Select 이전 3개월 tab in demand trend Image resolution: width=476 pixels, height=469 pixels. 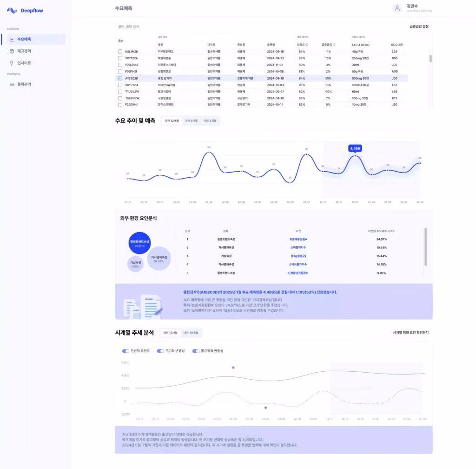click(210, 121)
